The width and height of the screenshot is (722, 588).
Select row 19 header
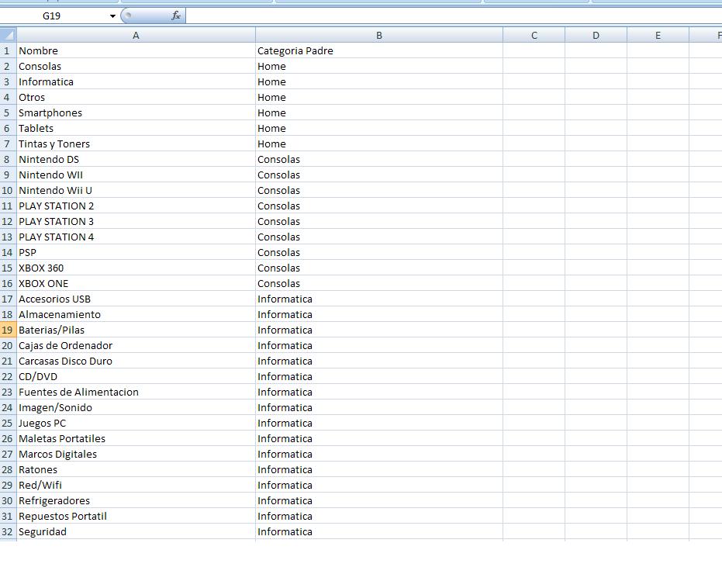coord(8,330)
